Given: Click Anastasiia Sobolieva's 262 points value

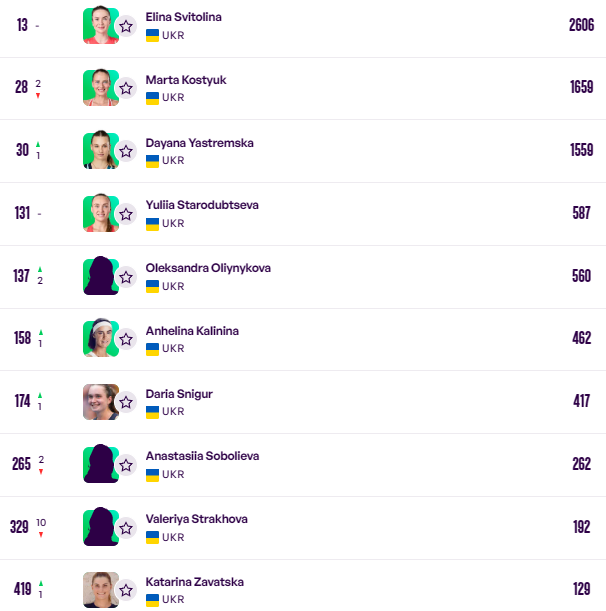Looking at the screenshot, I should click(x=581, y=464).
